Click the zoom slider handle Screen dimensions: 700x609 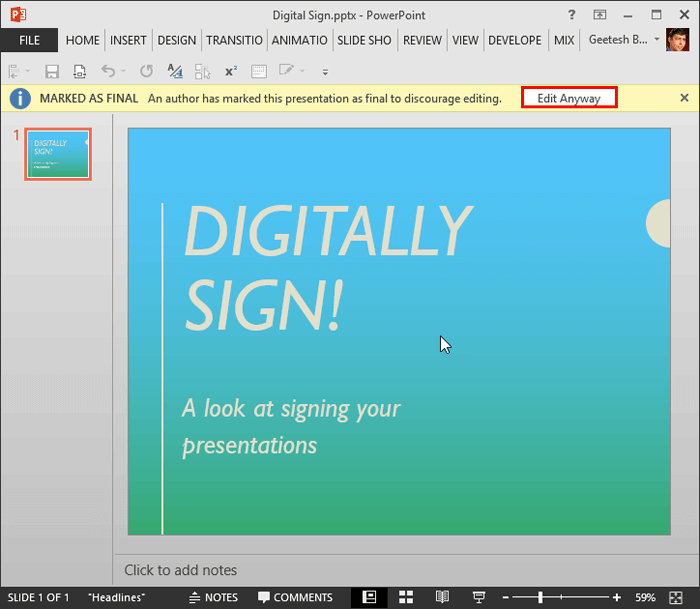coord(540,597)
